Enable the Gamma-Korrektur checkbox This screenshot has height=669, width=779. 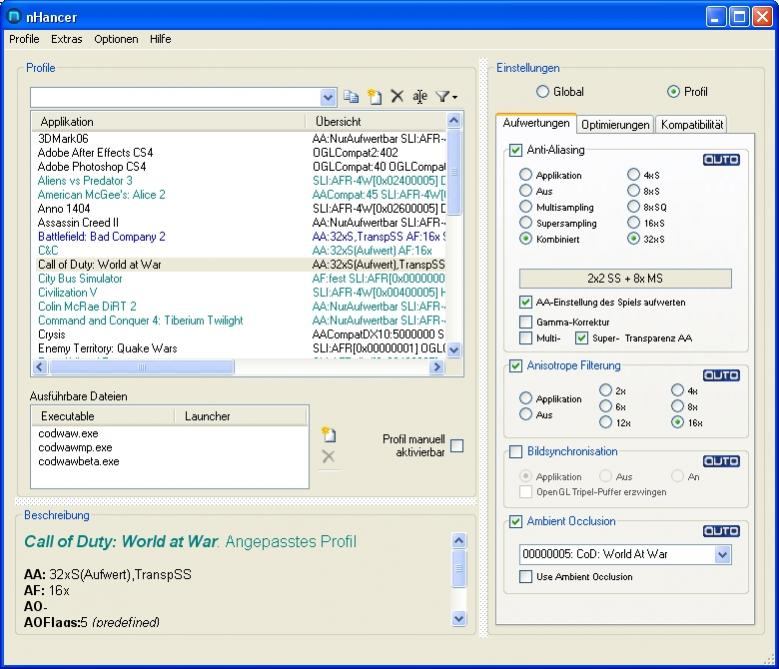click(525, 322)
